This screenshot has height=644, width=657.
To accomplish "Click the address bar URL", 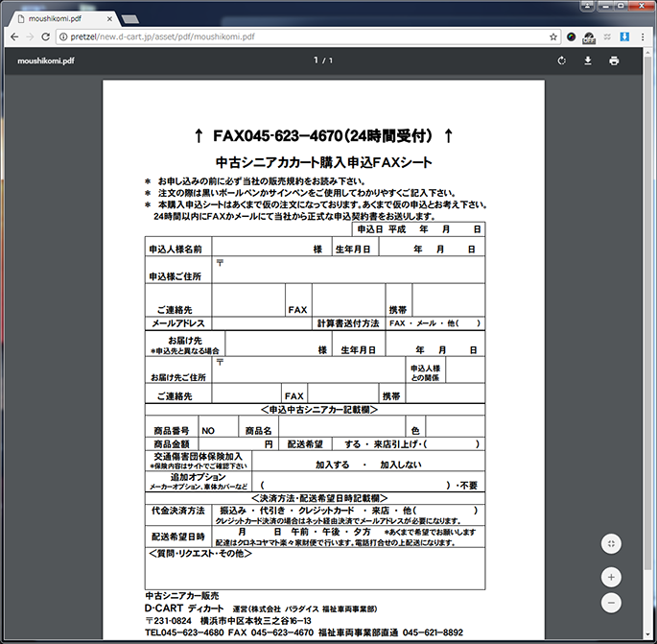I will (x=163, y=36).
